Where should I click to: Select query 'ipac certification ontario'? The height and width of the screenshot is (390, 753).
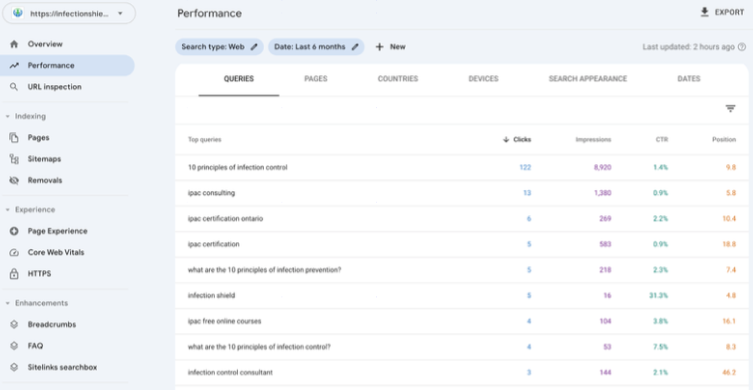225,219
